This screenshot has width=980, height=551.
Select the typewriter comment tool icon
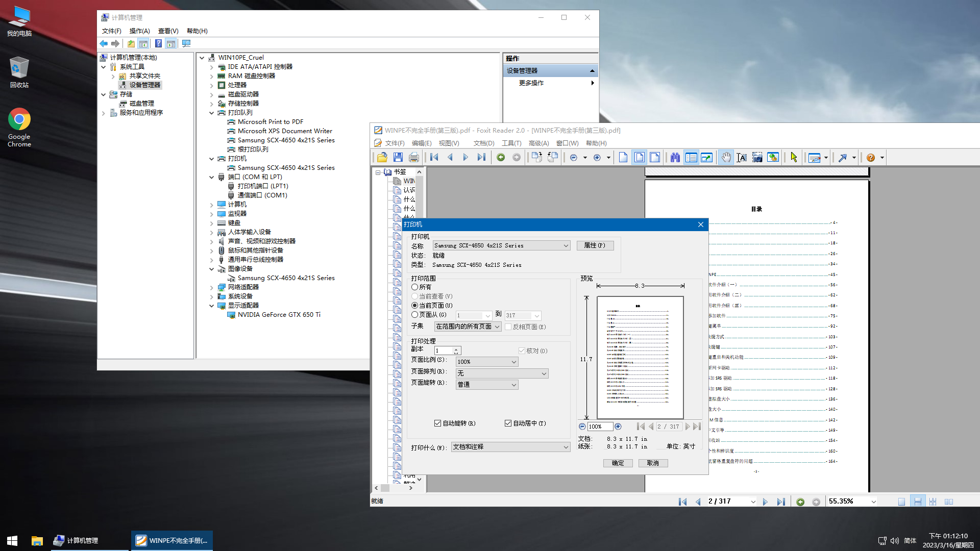(x=815, y=158)
